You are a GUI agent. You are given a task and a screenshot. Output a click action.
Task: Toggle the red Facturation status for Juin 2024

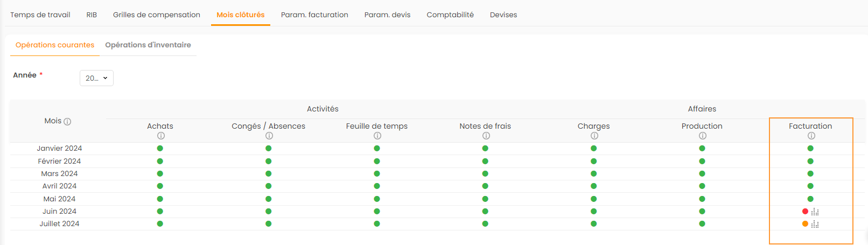coord(805,212)
